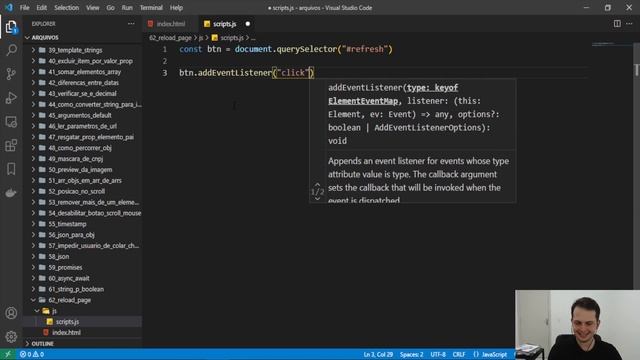Screen dimensions: 640x360
Task: Open the Extensions view
Action: tap(11, 145)
